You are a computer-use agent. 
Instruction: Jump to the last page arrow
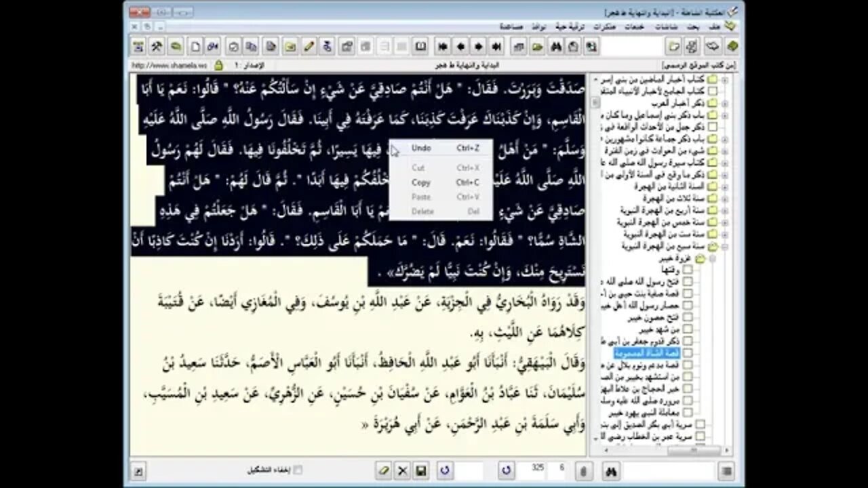coord(496,47)
